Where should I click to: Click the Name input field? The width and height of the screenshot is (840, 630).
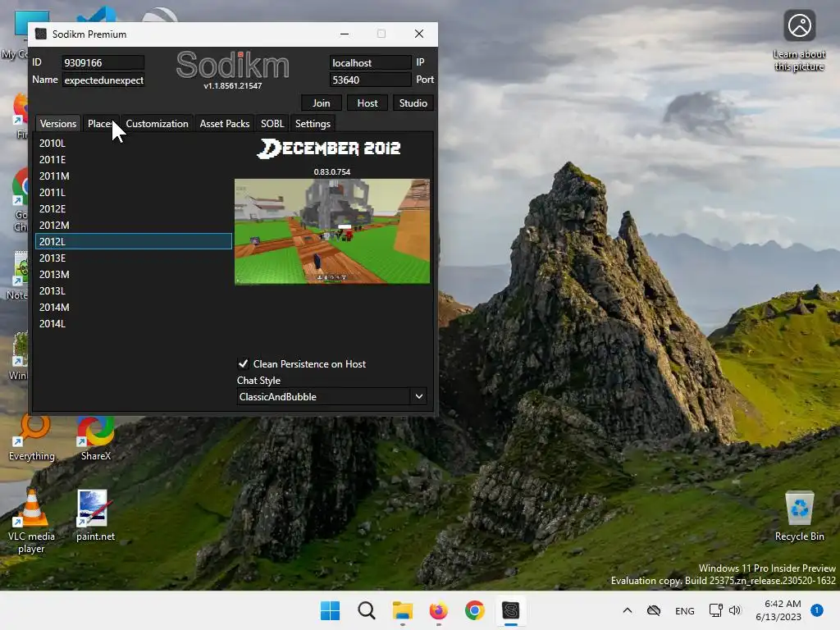(103, 80)
